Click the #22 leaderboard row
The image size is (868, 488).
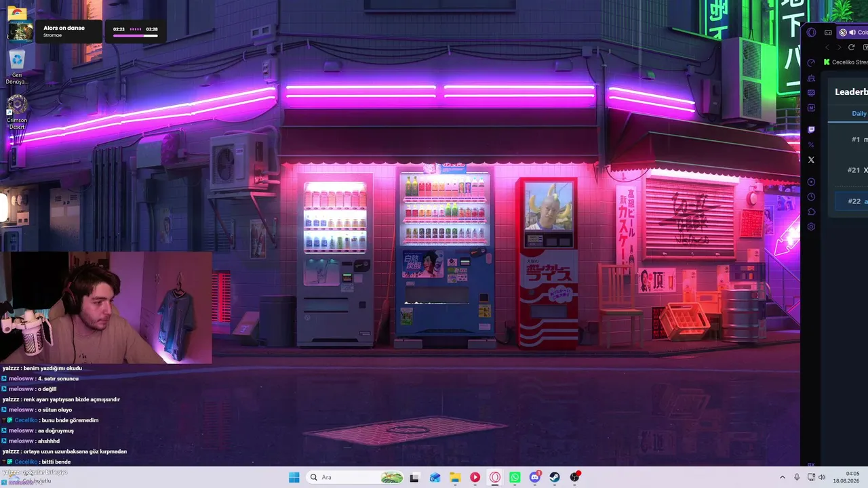[852, 201]
